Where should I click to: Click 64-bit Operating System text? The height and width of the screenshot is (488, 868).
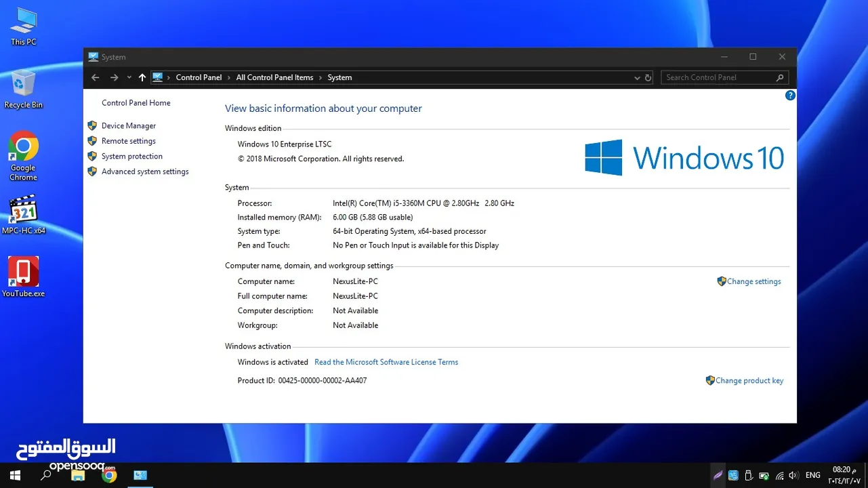click(409, 231)
